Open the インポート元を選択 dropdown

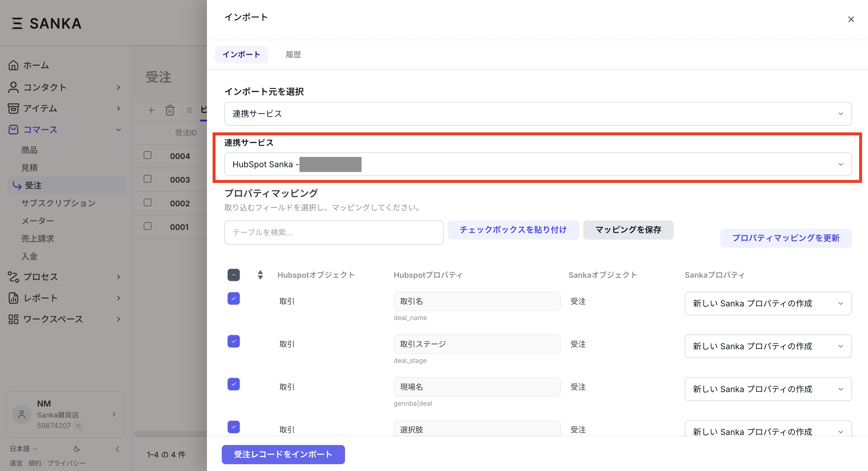538,114
